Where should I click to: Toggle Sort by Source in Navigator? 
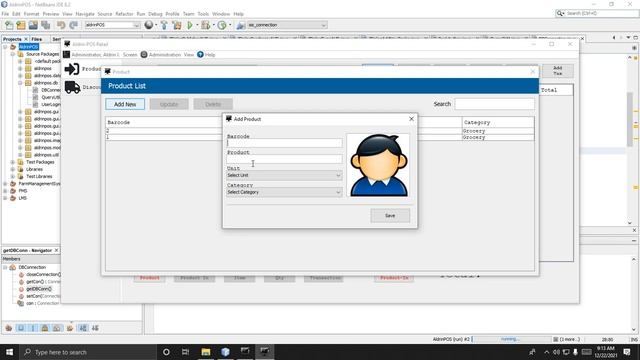coord(95,328)
